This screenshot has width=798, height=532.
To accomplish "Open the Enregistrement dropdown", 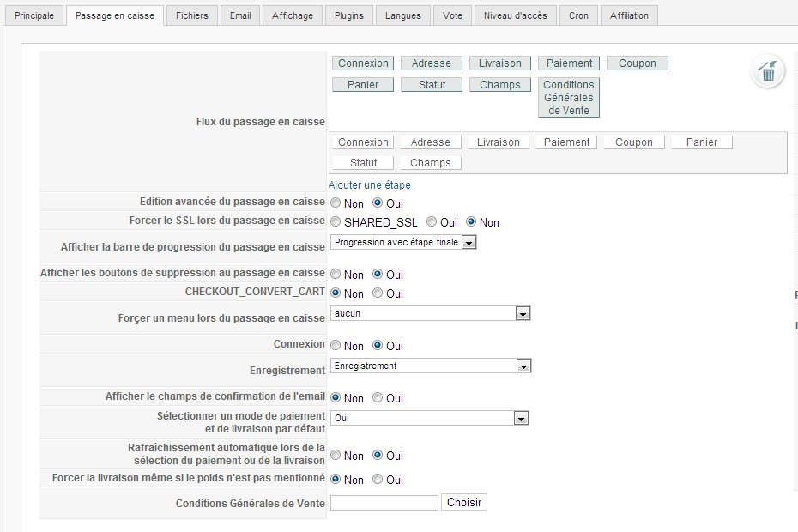I will (431, 366).
